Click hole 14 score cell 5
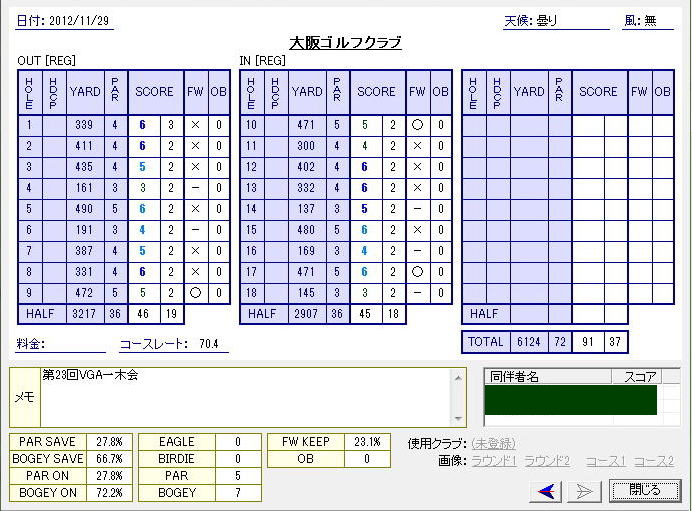Viewport: 692px width, 511px height. (365, 209)
